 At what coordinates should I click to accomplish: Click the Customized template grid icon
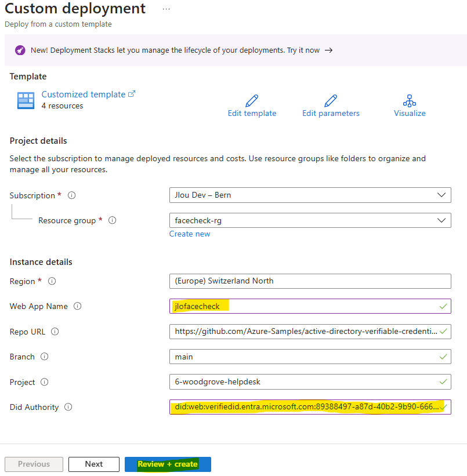click(26, 100)
